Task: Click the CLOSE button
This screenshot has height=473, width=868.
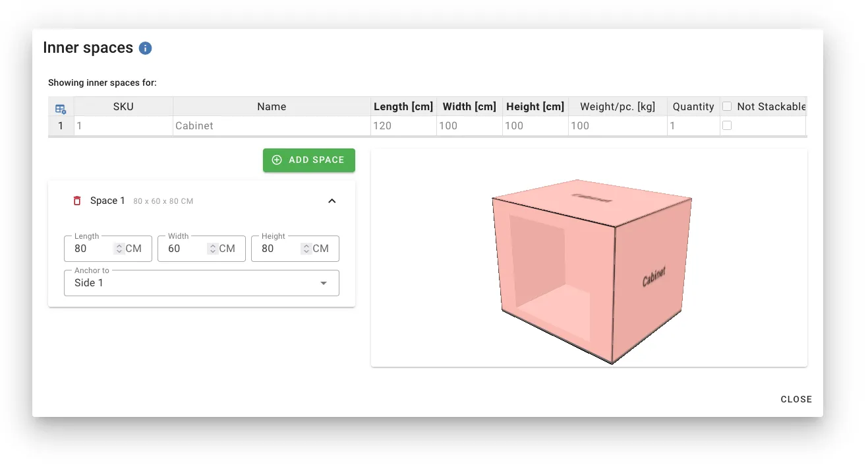Action: tap(796, 399)
